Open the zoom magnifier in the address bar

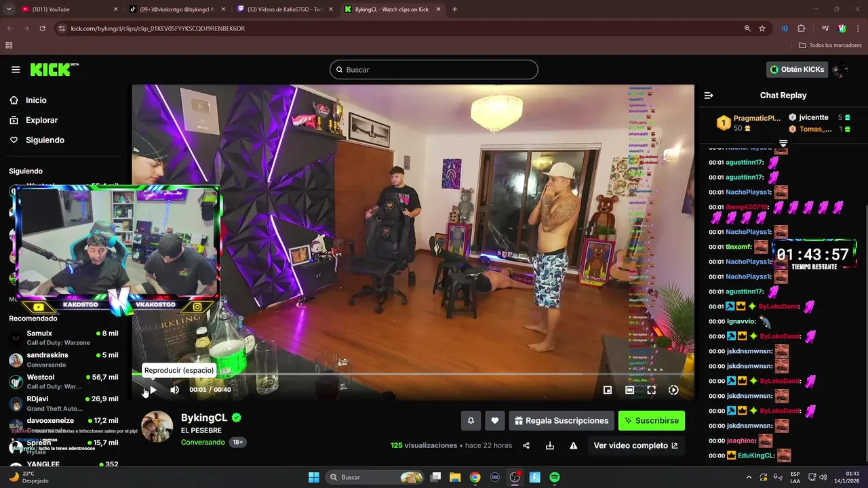pyautogui.click(x=747, y=28)
